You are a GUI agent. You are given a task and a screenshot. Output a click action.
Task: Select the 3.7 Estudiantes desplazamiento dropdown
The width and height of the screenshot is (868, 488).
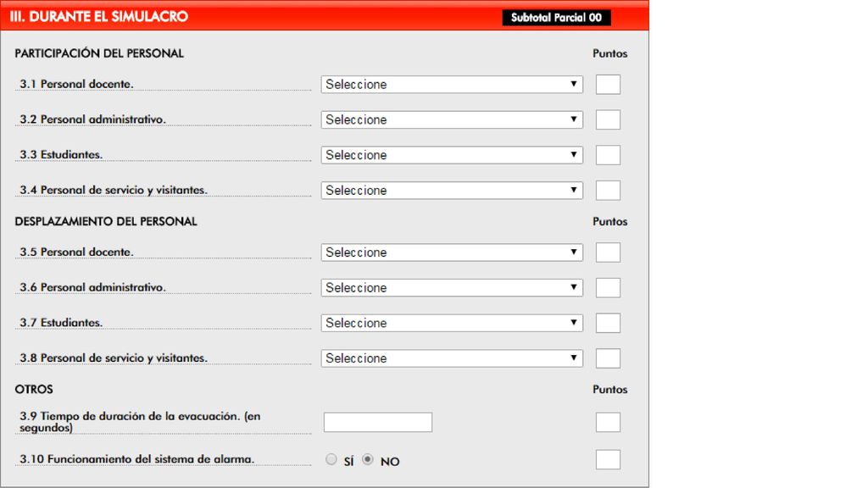point(452,323)
